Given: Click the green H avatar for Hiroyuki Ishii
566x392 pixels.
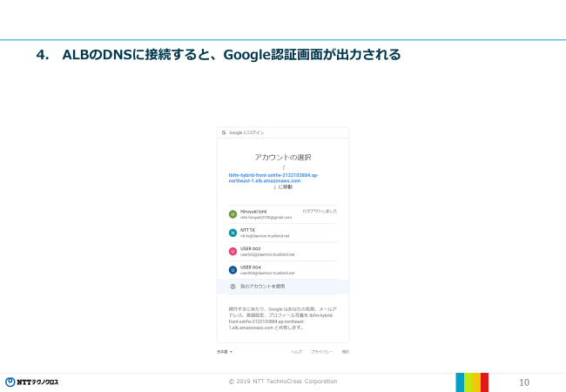Looking at the screenshot, I should [232, 214].
